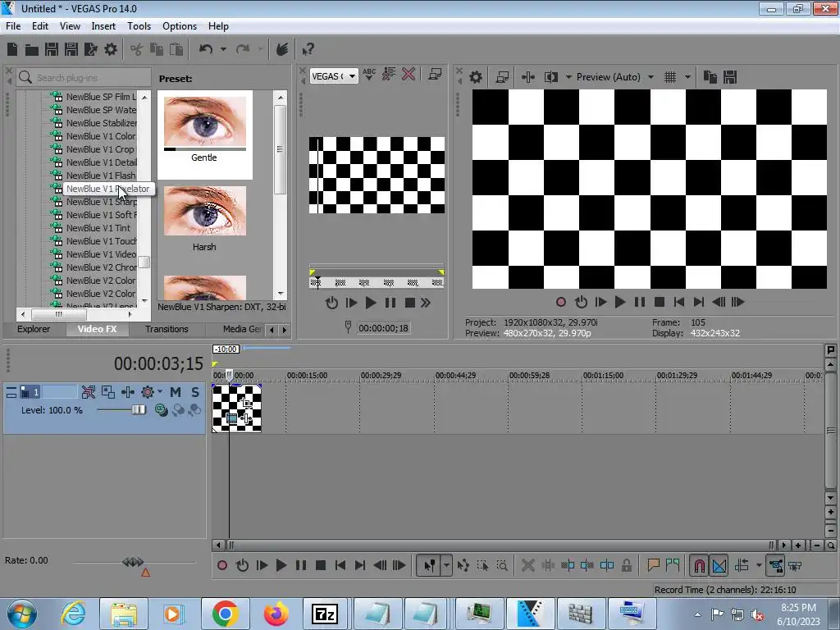The height and width of the screenshot is (630, 840).
Task: Open Firefox from the Windows taskbar
Action: click(x=276, y=614)
